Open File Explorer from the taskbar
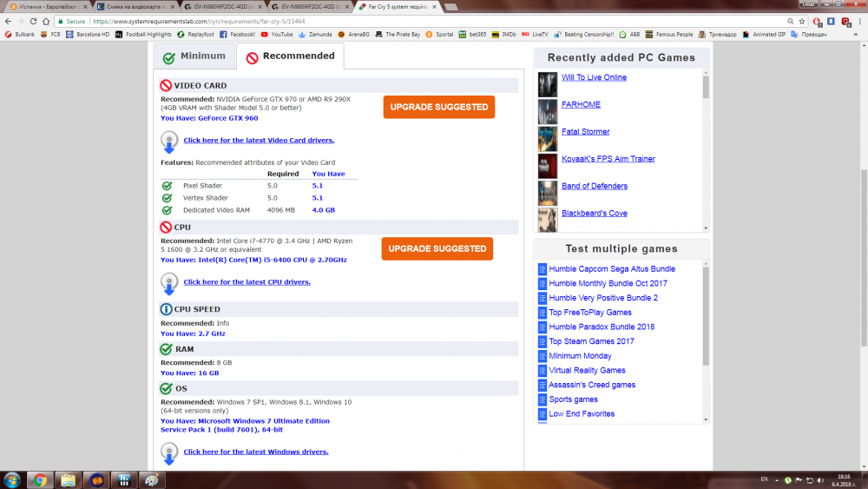 68,480
